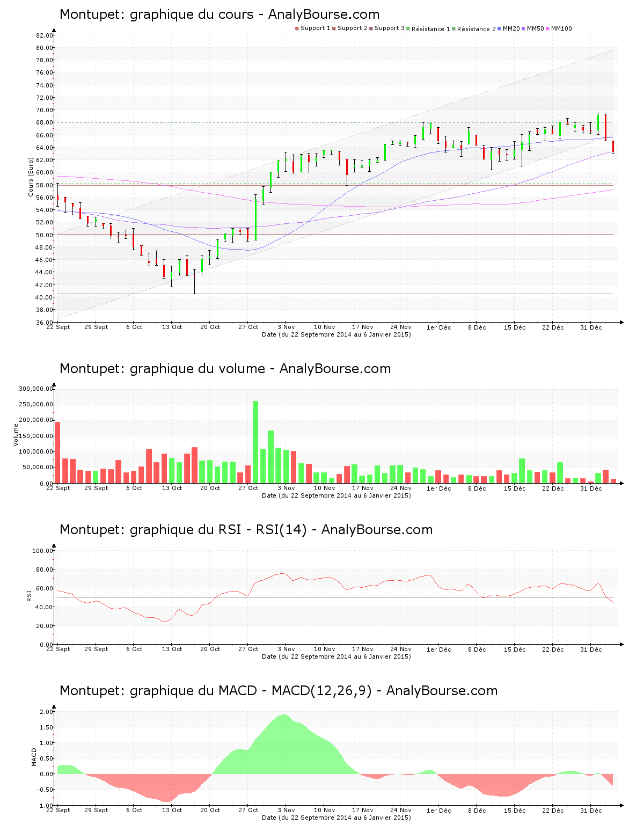Select the MM50 legend label
The height and width of the screenshot is (832, 644).
[x=536, y=28]
